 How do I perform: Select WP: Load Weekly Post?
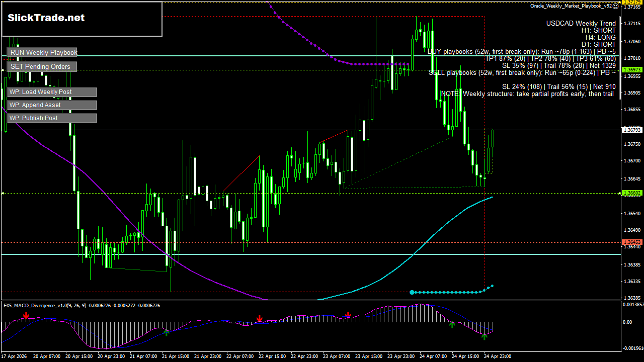[52, 92]
